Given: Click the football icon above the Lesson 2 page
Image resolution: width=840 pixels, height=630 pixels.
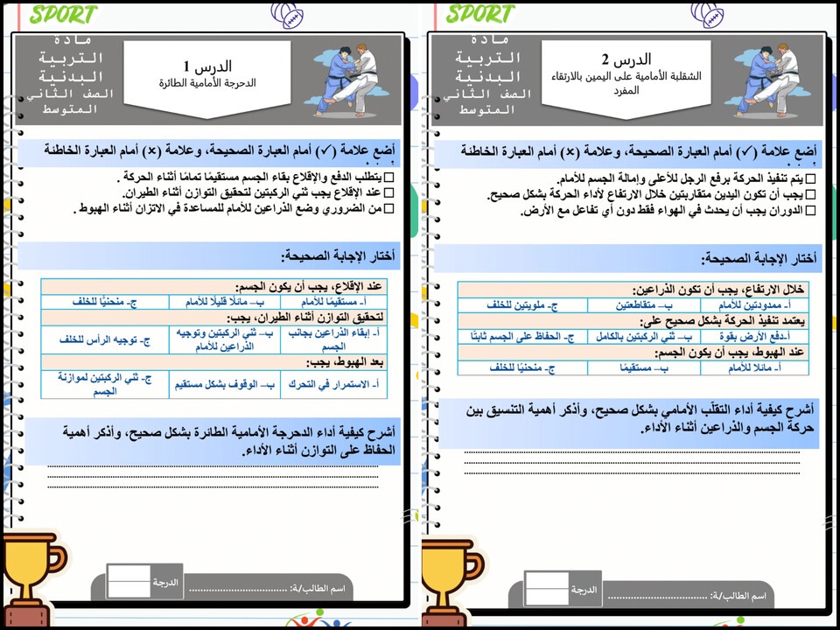Looking at the screenshot, I should coord(707,15).
